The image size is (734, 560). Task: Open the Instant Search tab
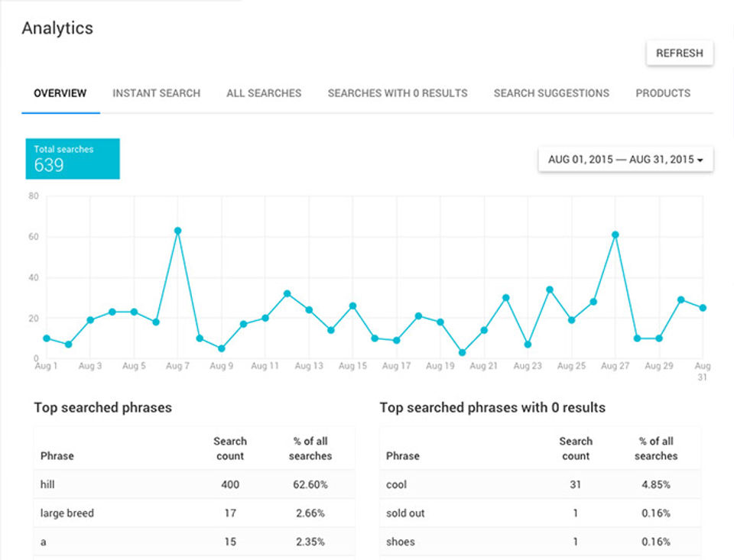pyautogui.click(x=156, y=93)
